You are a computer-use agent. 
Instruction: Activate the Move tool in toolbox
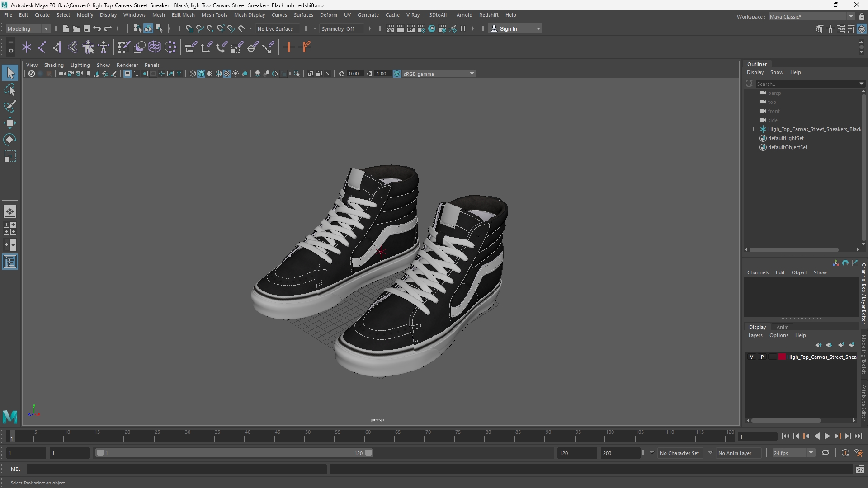point(10,123)
